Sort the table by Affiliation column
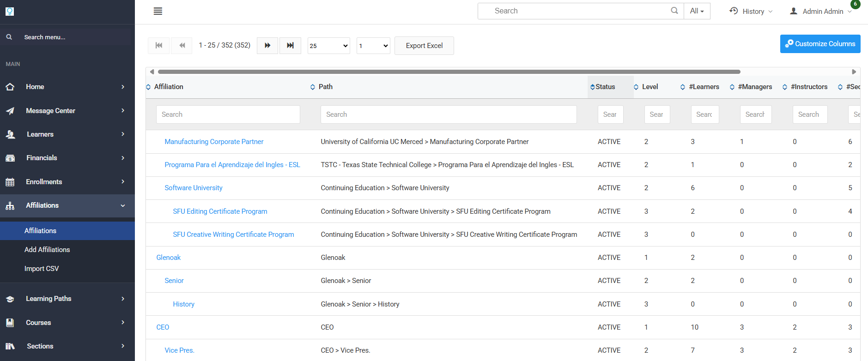The image size is (868, 361). point(169,87)
